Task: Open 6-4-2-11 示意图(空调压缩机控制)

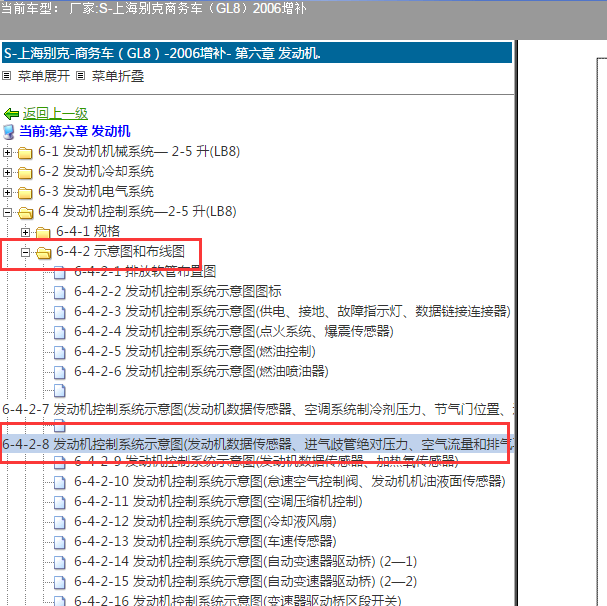Action: 218,502
